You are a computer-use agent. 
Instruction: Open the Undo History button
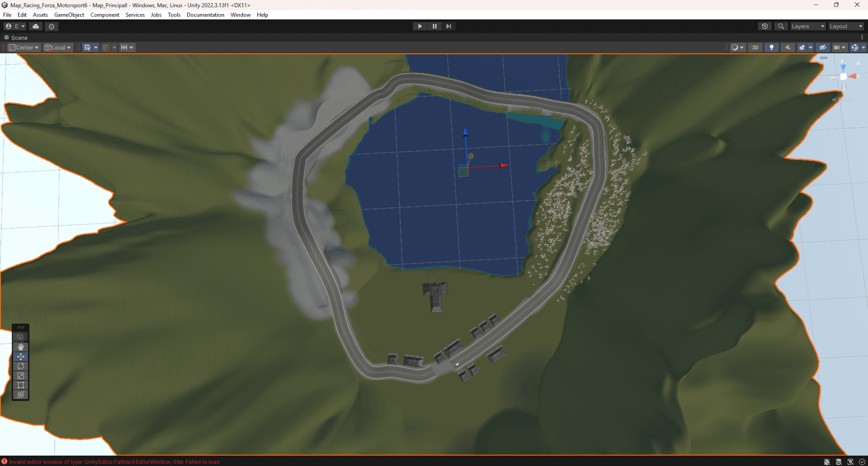pyautogui.click(x=765, y=26)
